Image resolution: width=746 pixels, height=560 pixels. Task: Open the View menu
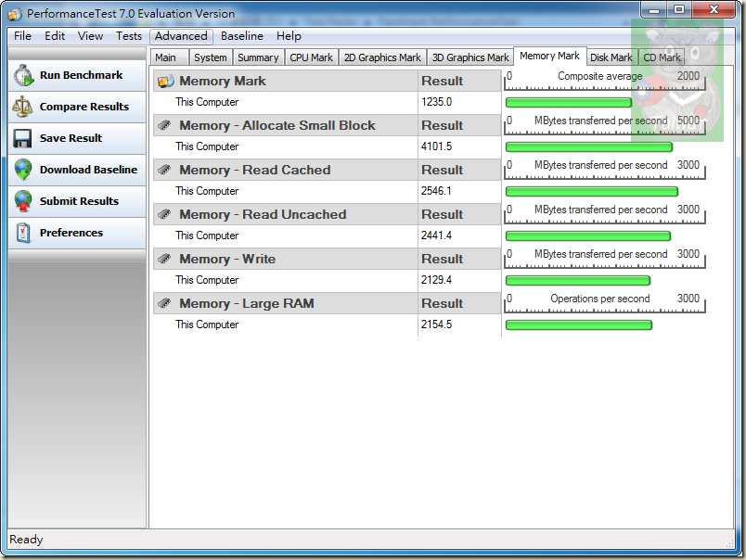click(90, 36)
